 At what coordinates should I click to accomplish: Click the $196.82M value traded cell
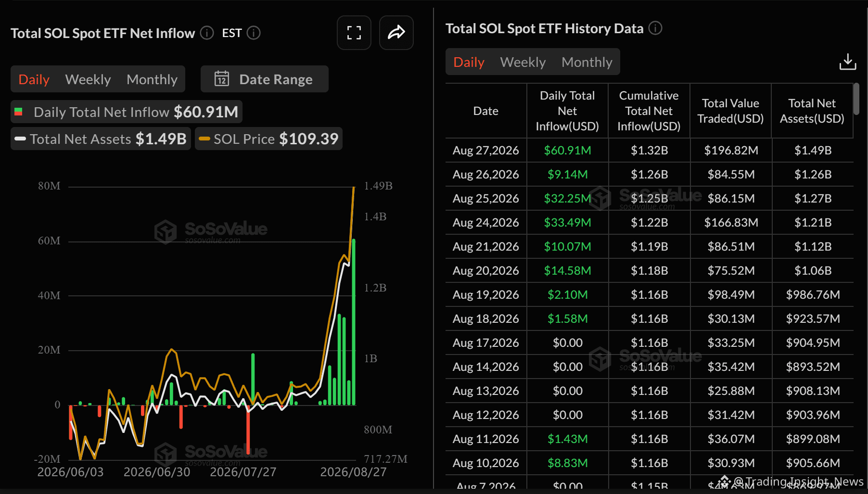click(x=731, y=151)
